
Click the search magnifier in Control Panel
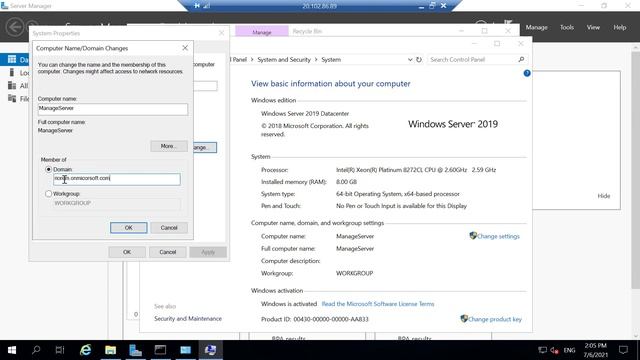(x=521, y=60)
